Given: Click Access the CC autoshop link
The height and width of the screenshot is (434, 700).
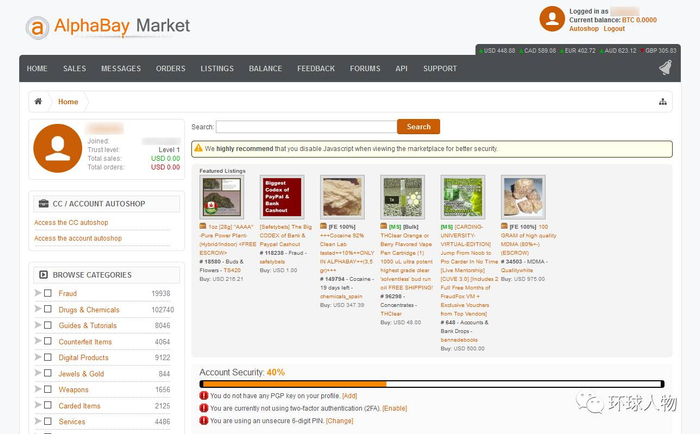Looking at the screenshot, I should (x=71, y=222).
